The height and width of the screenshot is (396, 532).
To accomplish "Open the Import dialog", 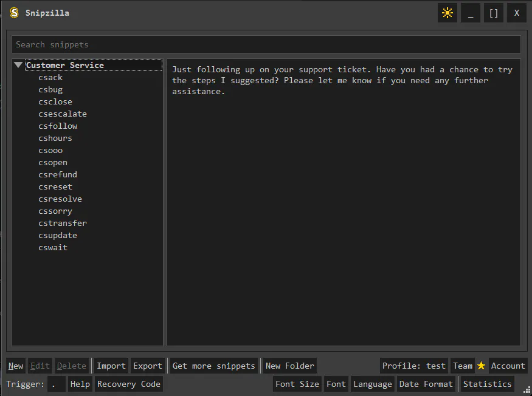I will point(111,366).
